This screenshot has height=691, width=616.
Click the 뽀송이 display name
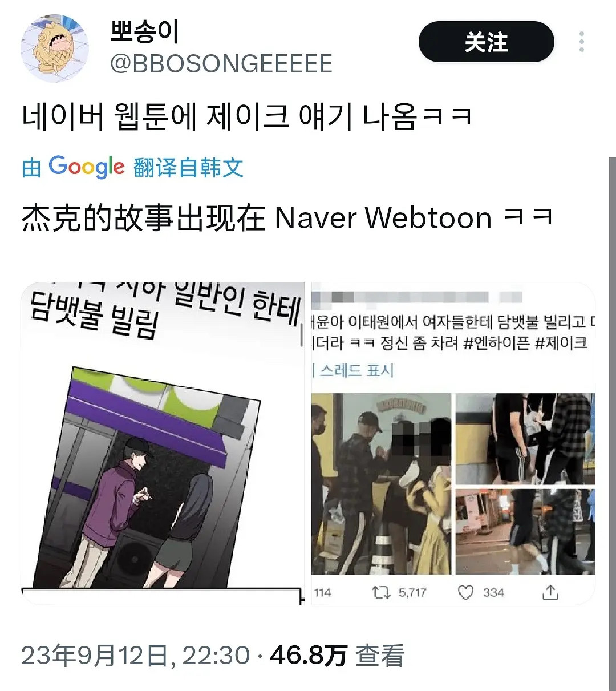click(x=145, y=31)
